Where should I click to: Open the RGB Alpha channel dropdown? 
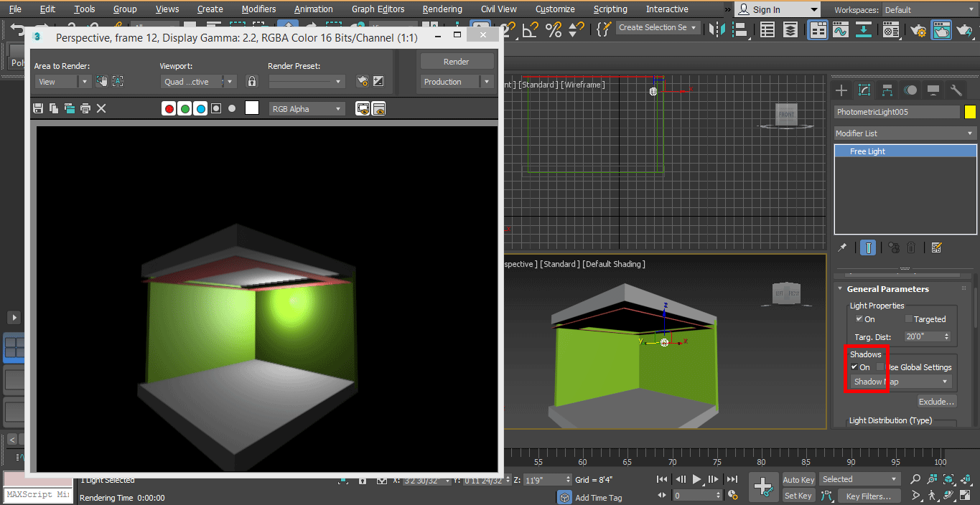[307, 109]
